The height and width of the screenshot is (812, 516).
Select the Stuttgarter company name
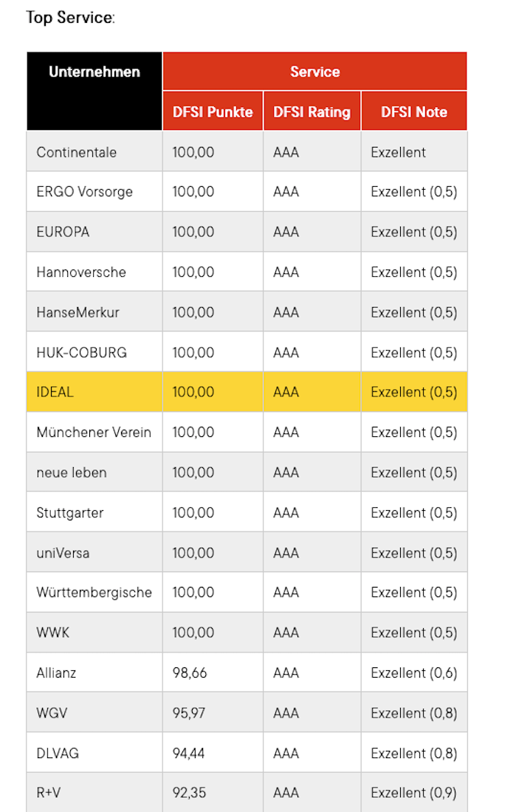[70, 513]
